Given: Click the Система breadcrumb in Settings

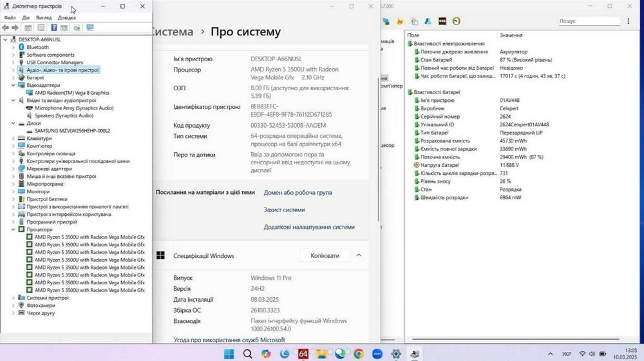Looking at the screenshot, I should 173,32.
